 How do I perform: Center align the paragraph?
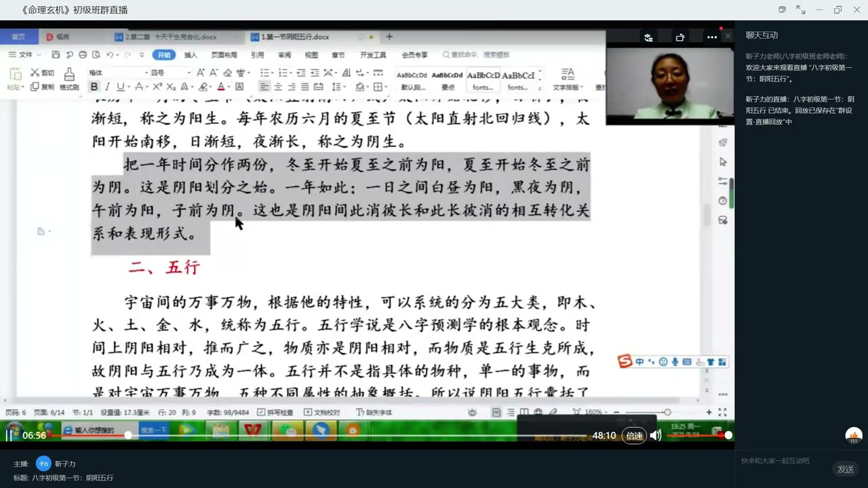point(278,87)
